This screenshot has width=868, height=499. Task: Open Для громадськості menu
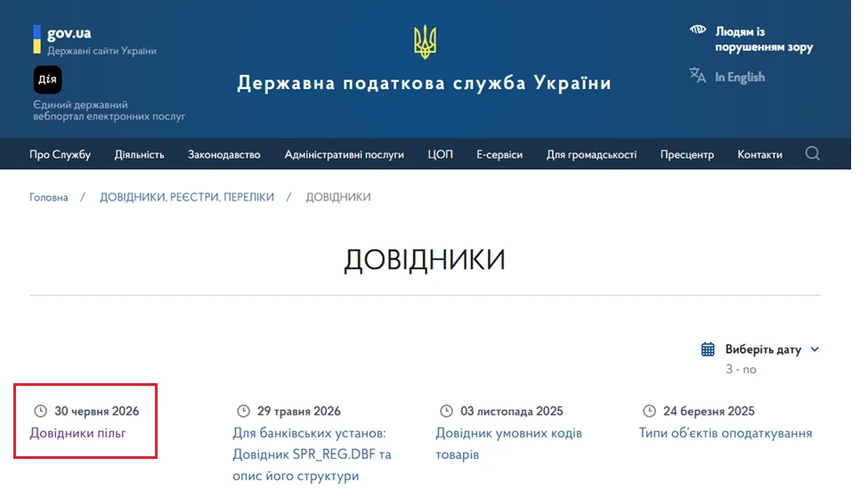[x=591, y=154]
